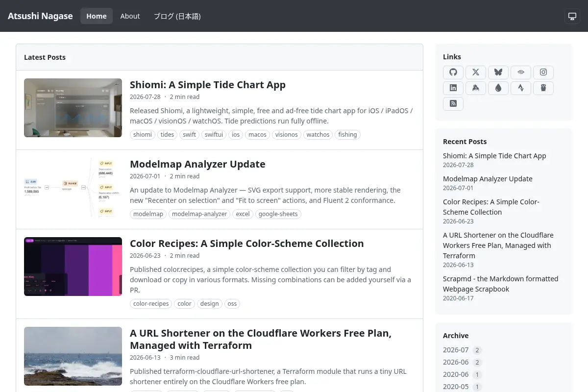The height and width of the screenshot is (392, 588).
Task: Open the Bluesky butterfly icon link
Action: [498, 73]
